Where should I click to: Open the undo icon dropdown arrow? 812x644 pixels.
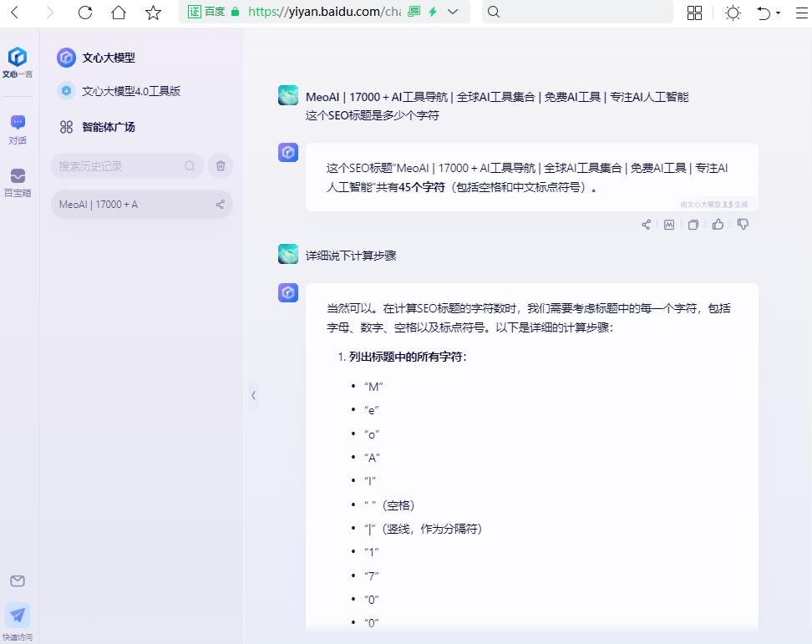tap(778, 13)
